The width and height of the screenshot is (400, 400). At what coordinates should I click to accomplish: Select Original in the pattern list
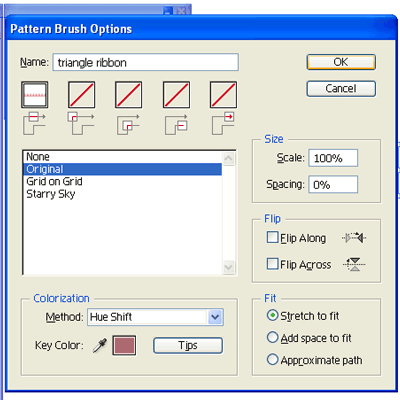click(122, 169)
